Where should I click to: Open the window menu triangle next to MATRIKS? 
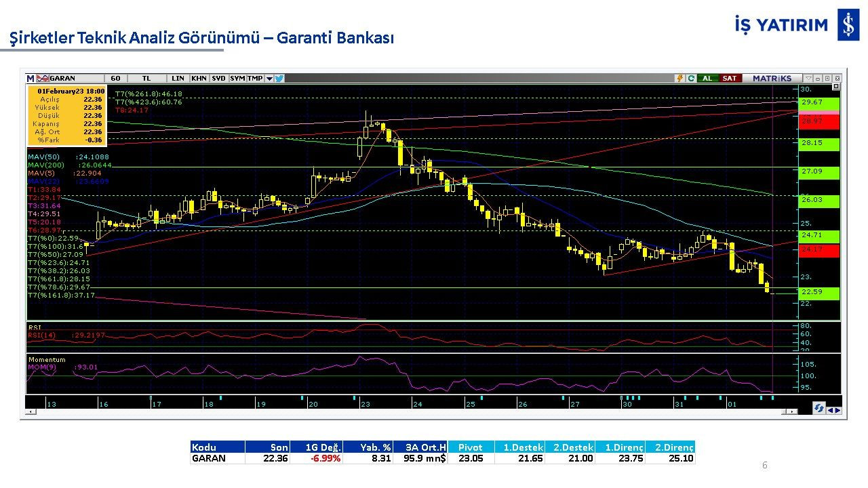click(x=808, y=78)
